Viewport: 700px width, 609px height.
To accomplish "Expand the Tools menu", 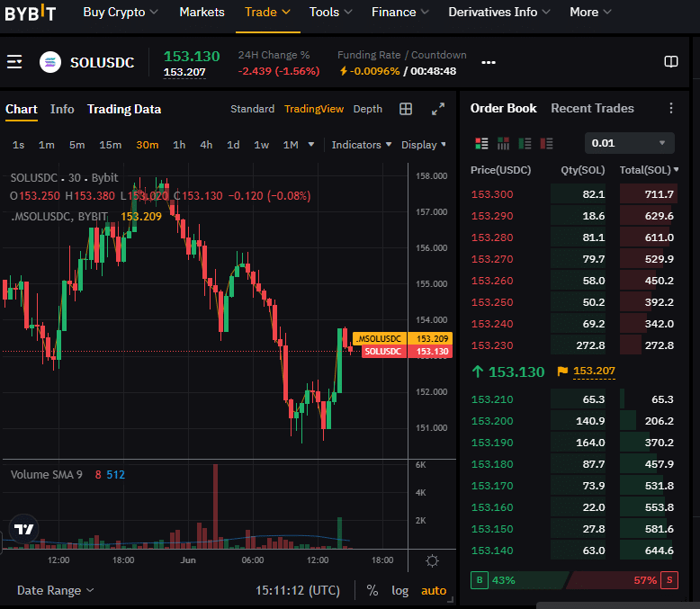I will [x=330, y=12].
